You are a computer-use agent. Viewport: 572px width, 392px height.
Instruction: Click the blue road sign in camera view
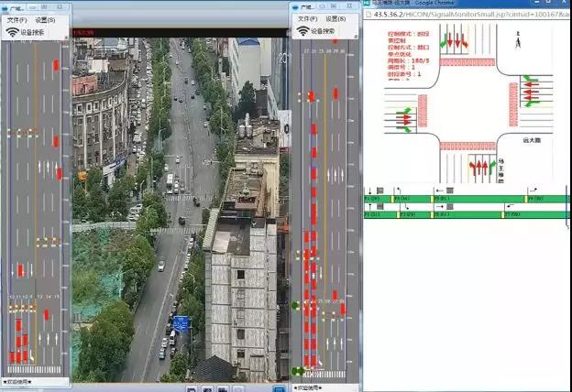click(x=181, y=322)
